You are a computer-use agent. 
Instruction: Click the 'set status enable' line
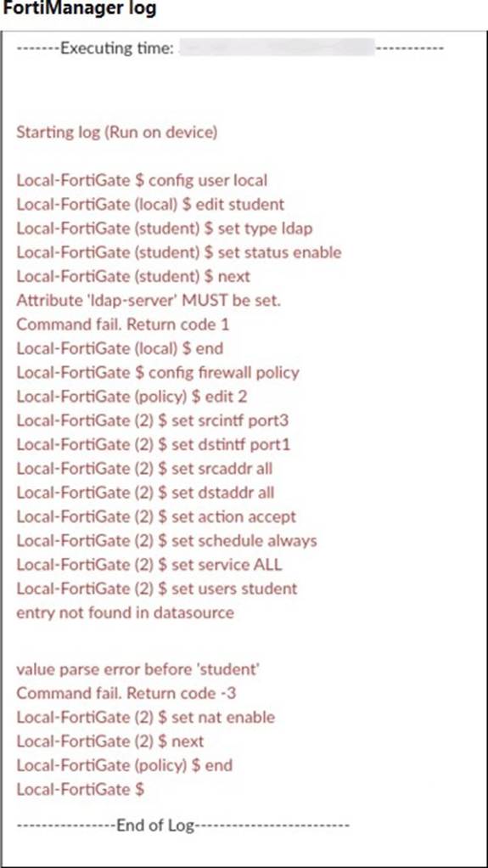[x=179, y=252]
